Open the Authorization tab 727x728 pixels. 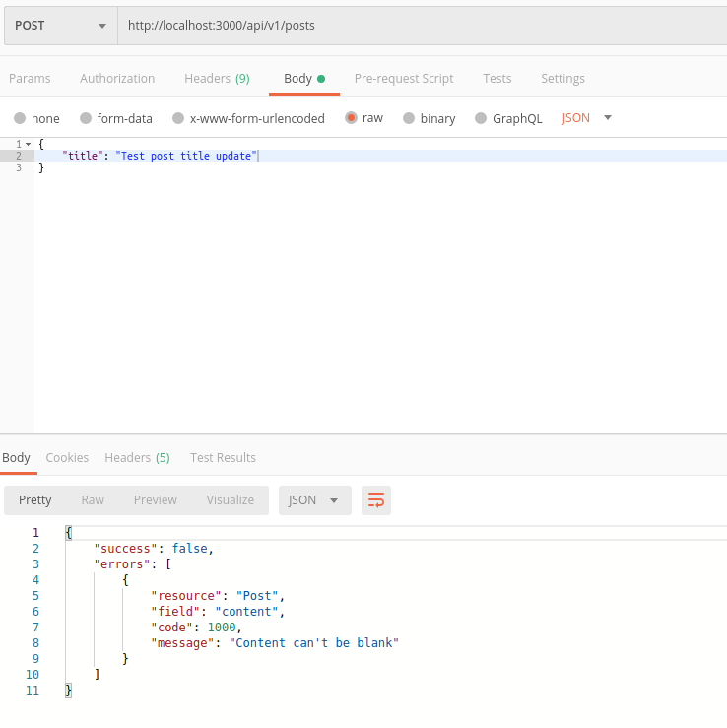(x=117, y=79)
